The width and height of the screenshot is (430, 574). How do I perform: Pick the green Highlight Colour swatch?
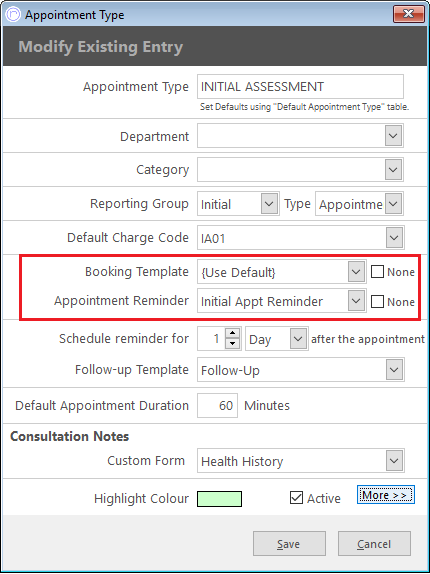coord(220,499)
